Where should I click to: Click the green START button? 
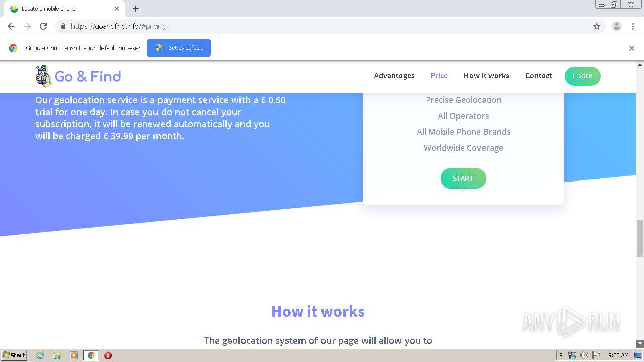point(463,178)
